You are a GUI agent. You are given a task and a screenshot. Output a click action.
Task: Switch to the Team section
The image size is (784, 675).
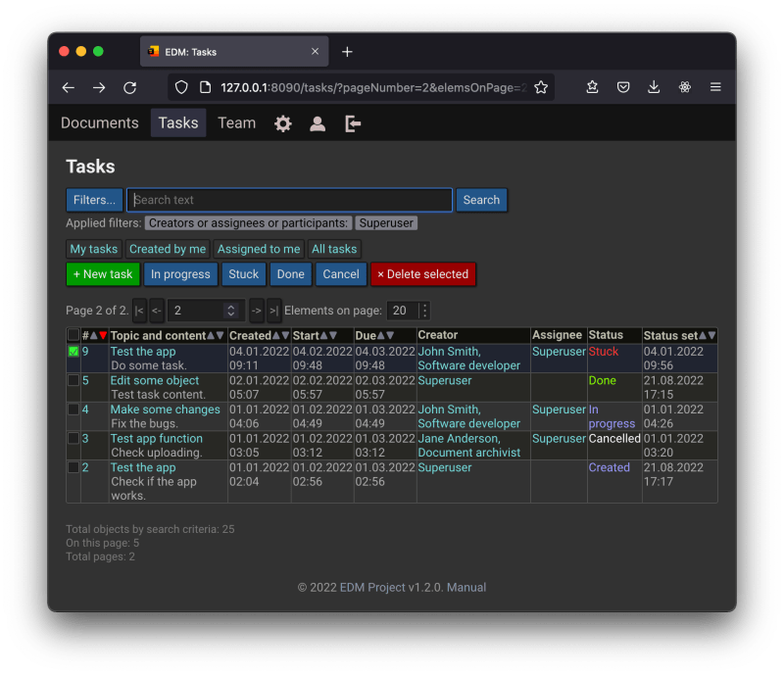(236, 123)
